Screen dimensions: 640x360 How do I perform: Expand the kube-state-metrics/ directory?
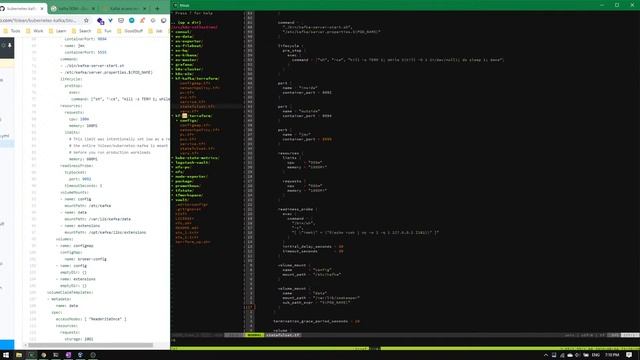[x=196, y=158]
